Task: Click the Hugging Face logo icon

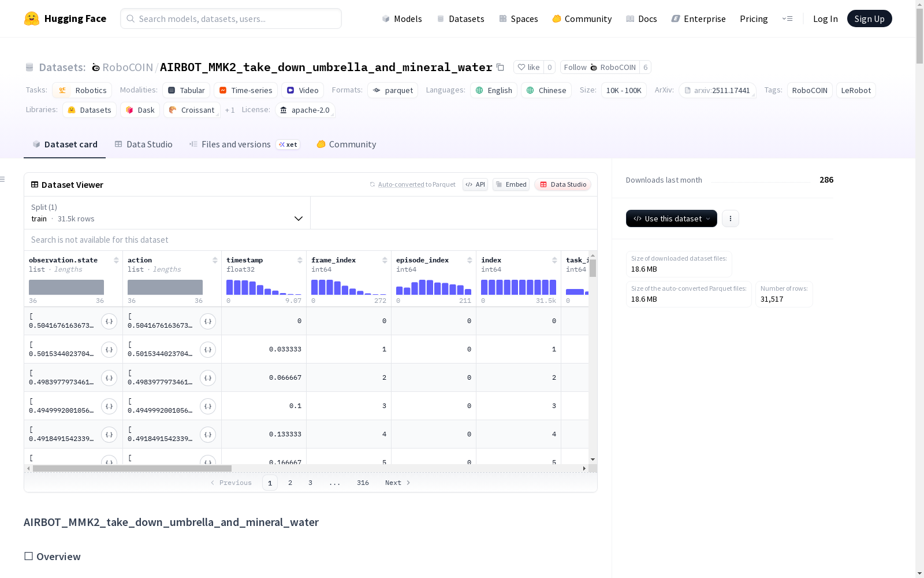Action: (32, 18)
